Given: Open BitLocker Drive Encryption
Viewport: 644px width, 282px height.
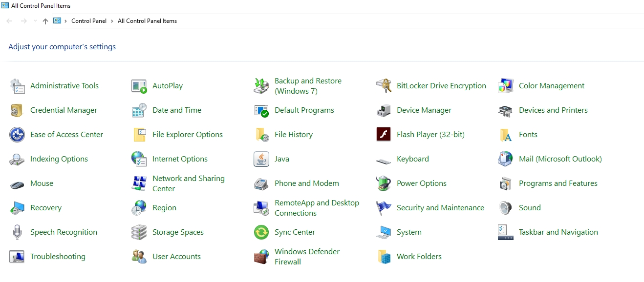Looking at the screenshot, I should [441, 85].
